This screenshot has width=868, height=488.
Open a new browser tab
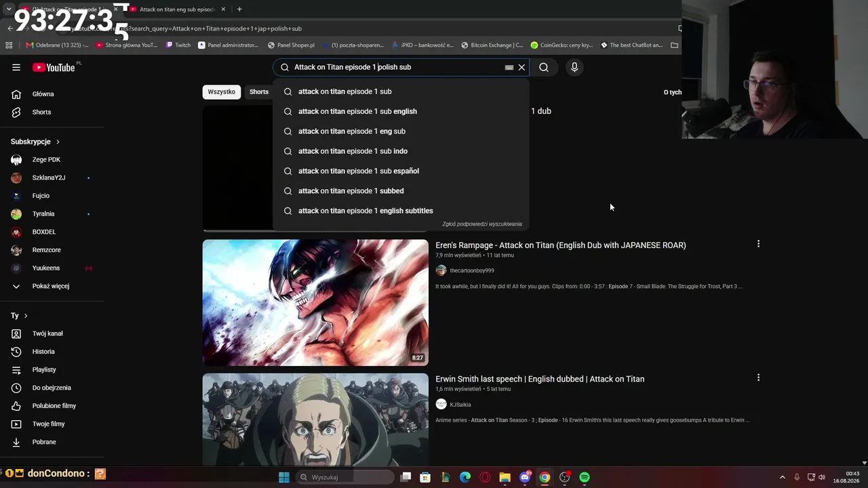pos(239,9)
